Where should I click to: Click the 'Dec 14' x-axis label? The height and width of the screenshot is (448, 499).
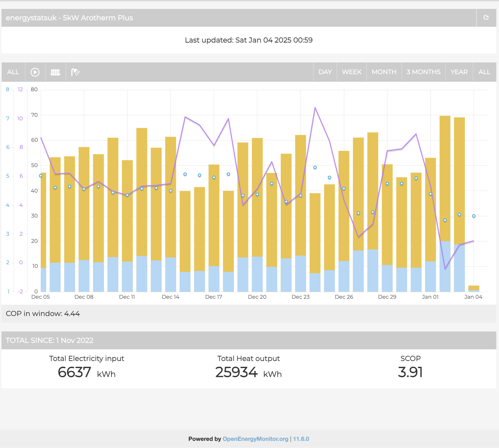[x=171, y=297]
